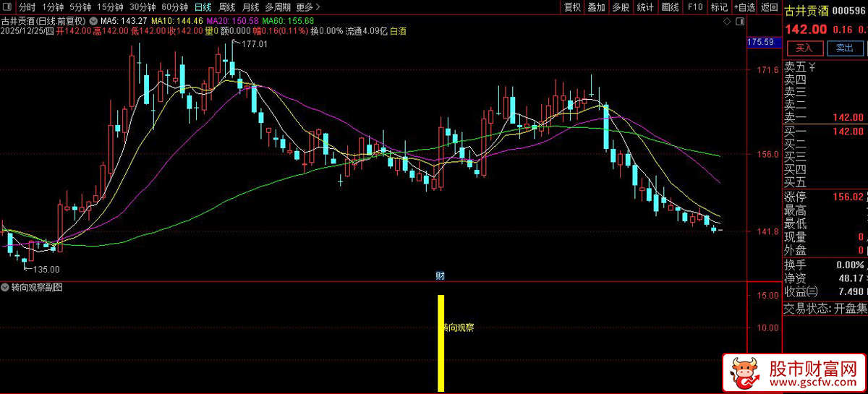Viewport: 868px width, 394px height.
Task: Click the stock code 000596
Action: 850,10
